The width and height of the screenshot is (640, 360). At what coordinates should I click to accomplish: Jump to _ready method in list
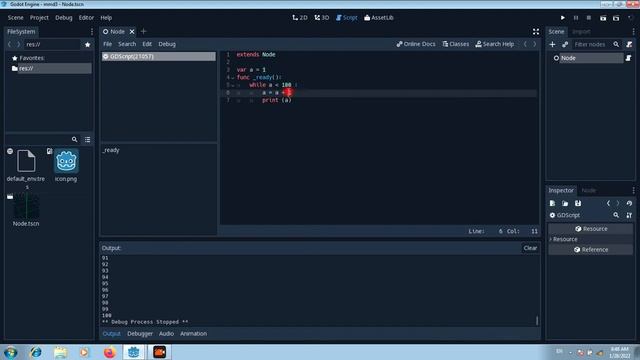point(111,150)
